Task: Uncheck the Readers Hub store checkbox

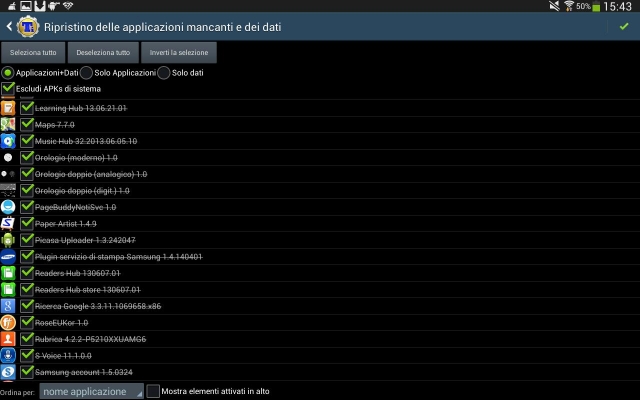Action: (x=27, y=289)
